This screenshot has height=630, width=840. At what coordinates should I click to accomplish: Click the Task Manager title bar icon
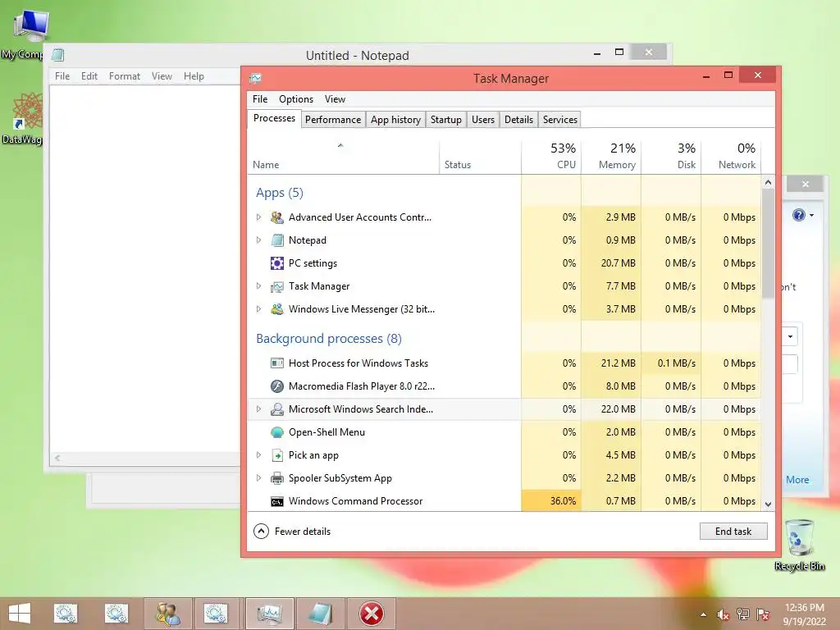256,79
